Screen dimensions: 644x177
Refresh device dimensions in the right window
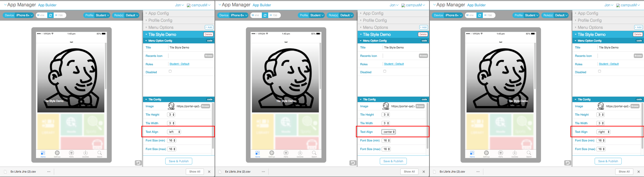tap(479, 15)
